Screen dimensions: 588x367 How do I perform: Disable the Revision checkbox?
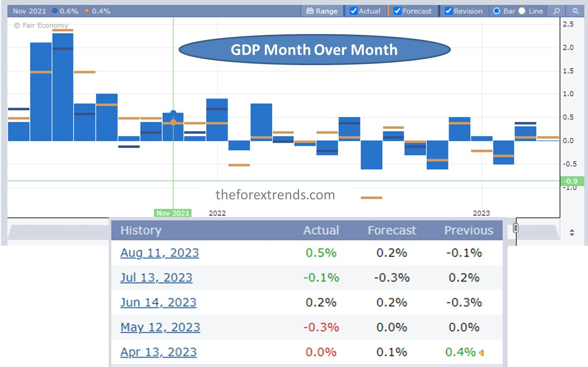click(448, 11)
